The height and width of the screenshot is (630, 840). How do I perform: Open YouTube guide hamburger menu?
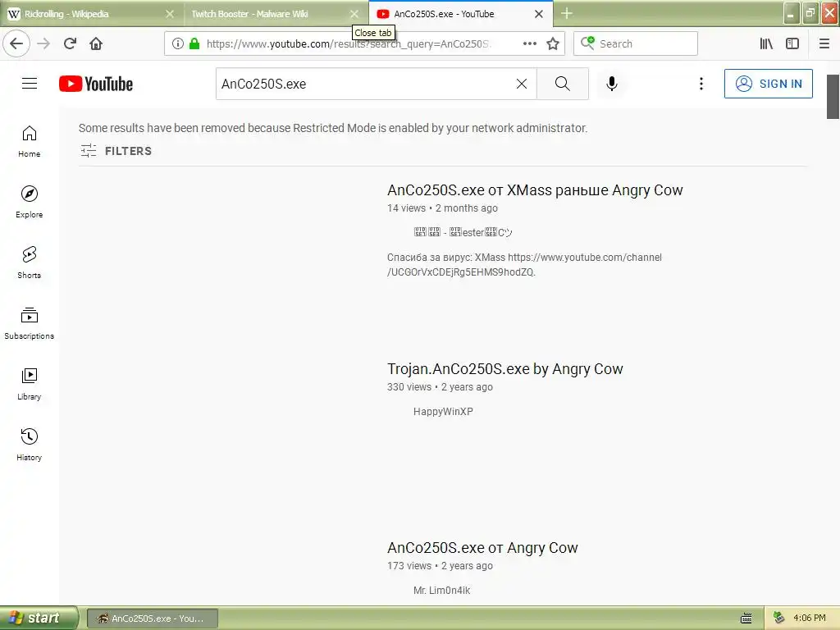coord(30,84)
